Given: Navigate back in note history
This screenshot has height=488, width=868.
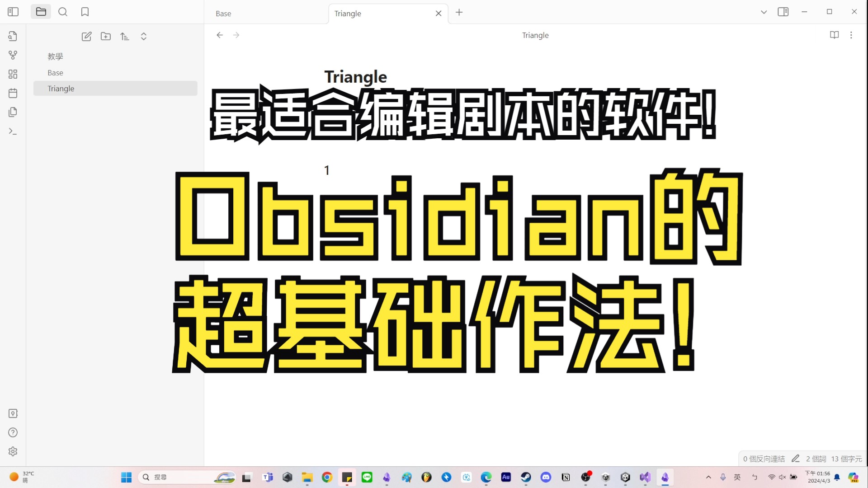Looking at the screenshot, I should (x=220, y=35).
